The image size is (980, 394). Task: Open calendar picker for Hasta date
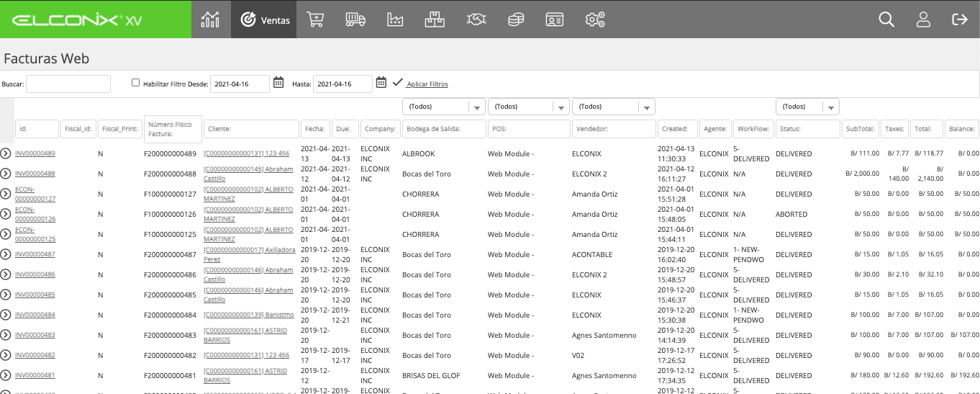click(381, 83)
